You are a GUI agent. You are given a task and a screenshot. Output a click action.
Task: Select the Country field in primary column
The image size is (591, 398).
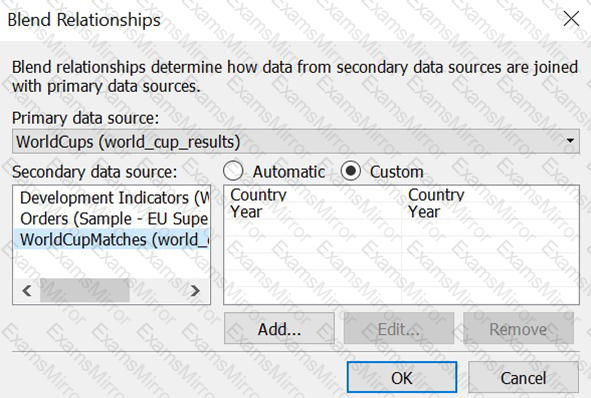pyautogui.click(x=258, y=195)
